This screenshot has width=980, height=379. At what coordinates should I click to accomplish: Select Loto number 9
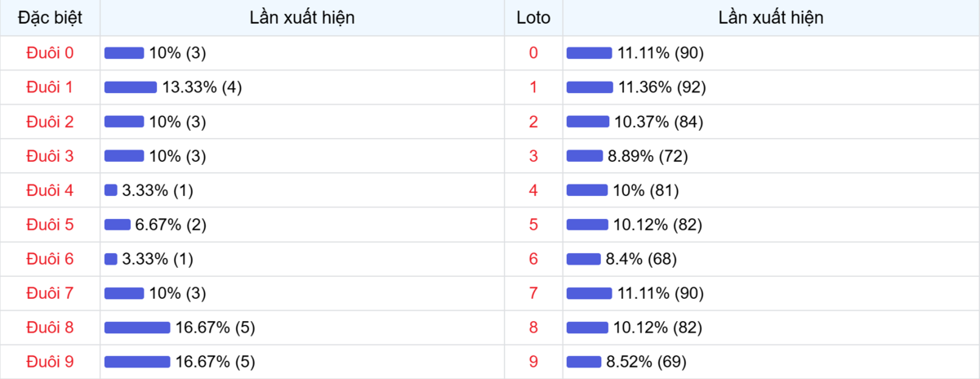(533, 362)
